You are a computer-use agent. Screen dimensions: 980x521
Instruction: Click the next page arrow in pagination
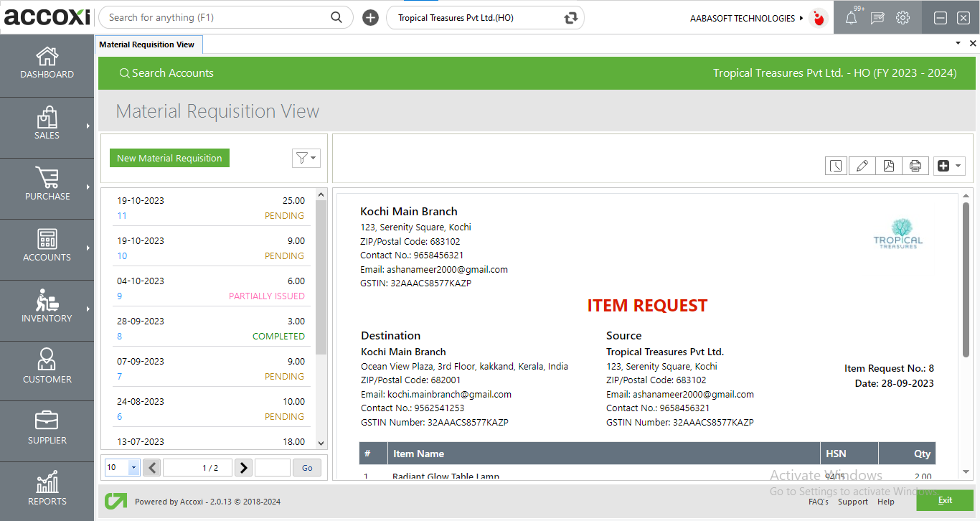(x=243, y=467)
